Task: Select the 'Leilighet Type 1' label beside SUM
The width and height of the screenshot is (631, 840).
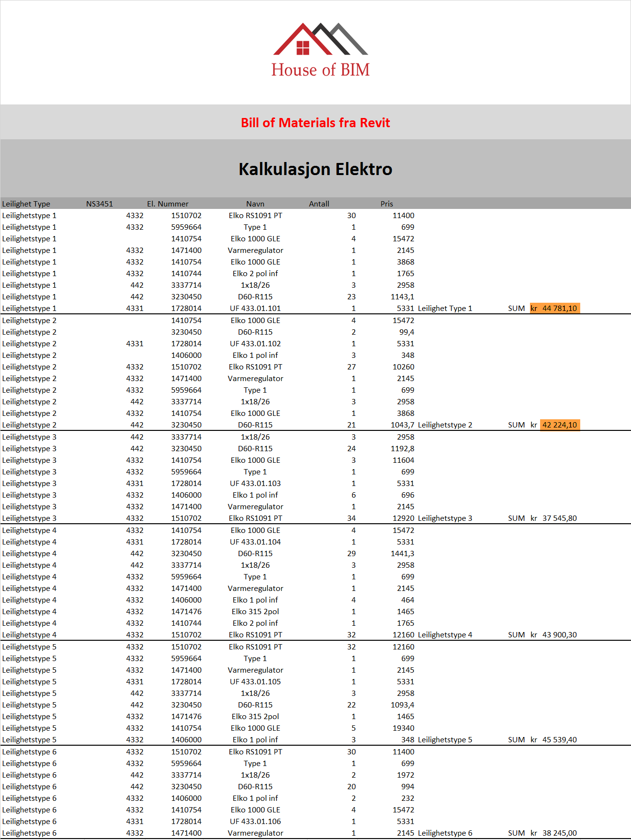Action: click(x=445, y=308)
